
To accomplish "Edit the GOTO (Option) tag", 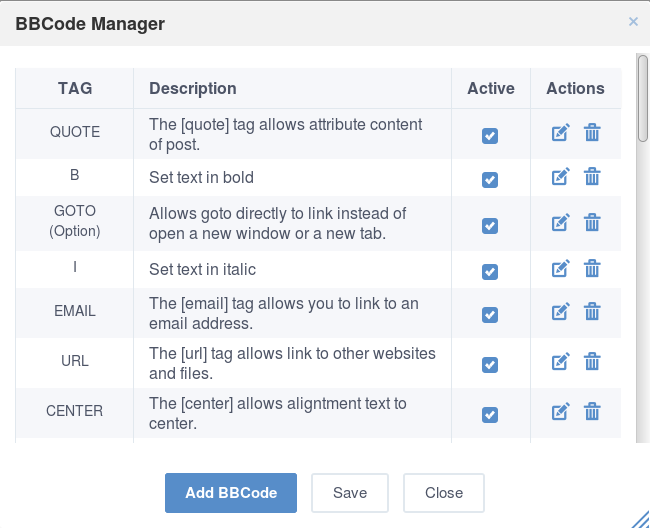I will pos(560,223).
